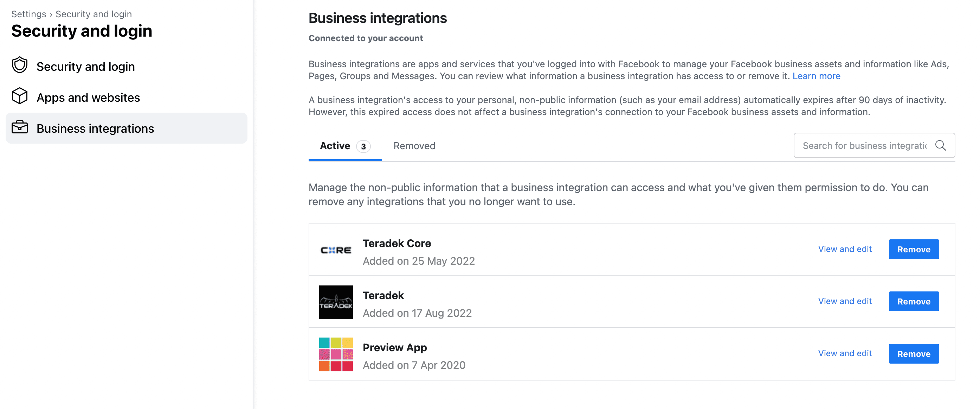Viewport: 980px width, 409px height.
Task: Select the Teradek app logo
Action: pyautogui.click(x=336, y=302)
